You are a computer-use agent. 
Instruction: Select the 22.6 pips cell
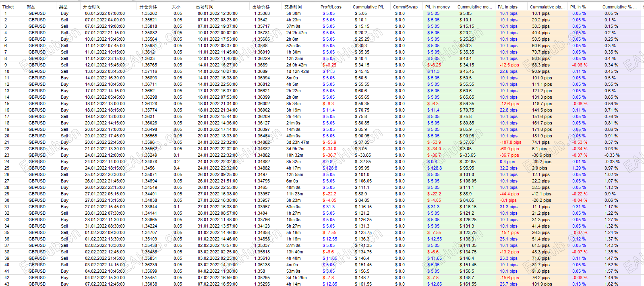pyautogui.click(x=509, y=71)
